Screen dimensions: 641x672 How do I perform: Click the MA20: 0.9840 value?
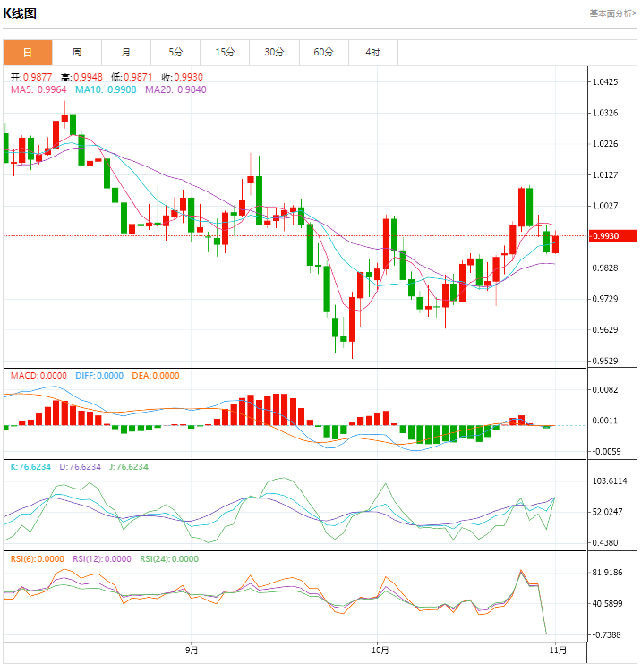pyautogui.click(x=175, y=89)
